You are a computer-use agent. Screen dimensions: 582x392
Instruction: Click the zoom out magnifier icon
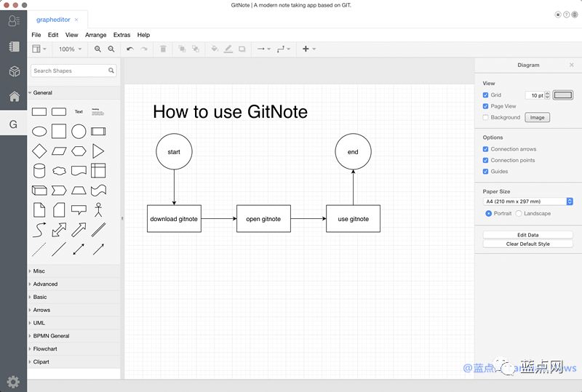111,49
